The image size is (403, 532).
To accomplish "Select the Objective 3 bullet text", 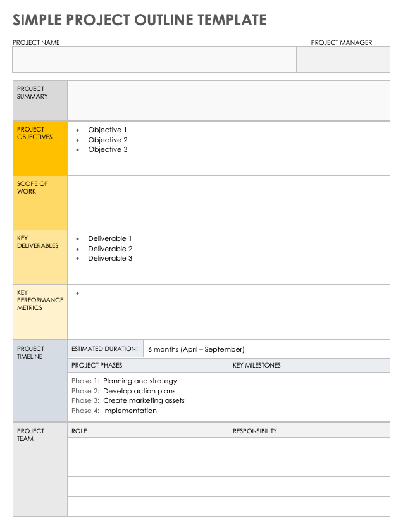I will pos(108,149).
